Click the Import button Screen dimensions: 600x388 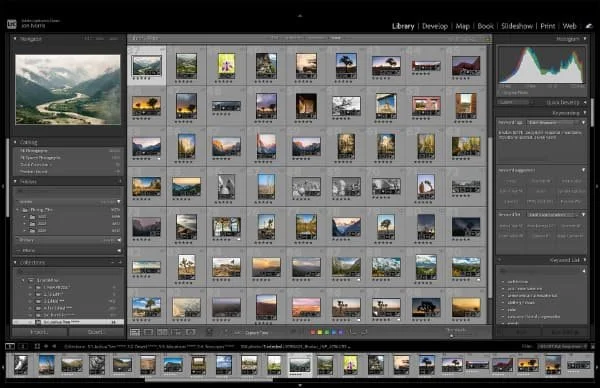[39, 332]
